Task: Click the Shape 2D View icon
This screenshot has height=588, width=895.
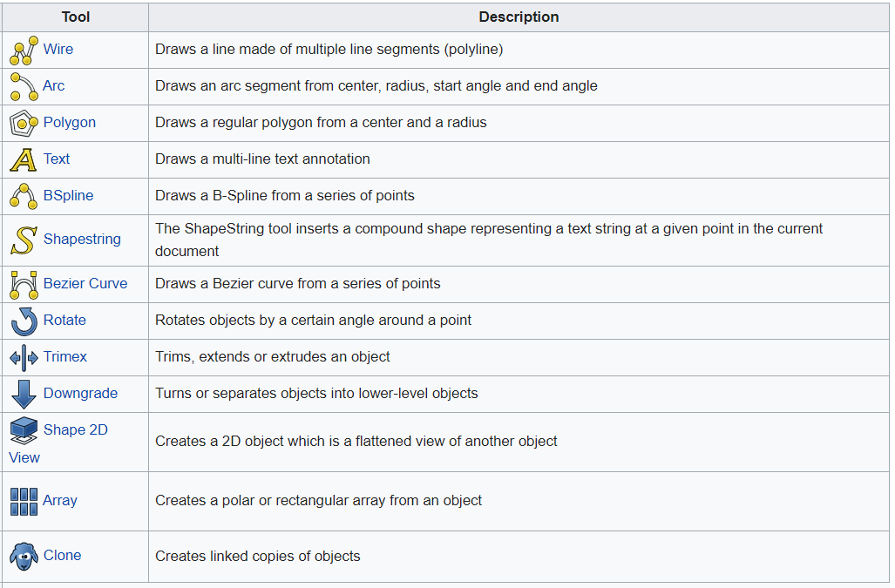Action: coord(24,430)
